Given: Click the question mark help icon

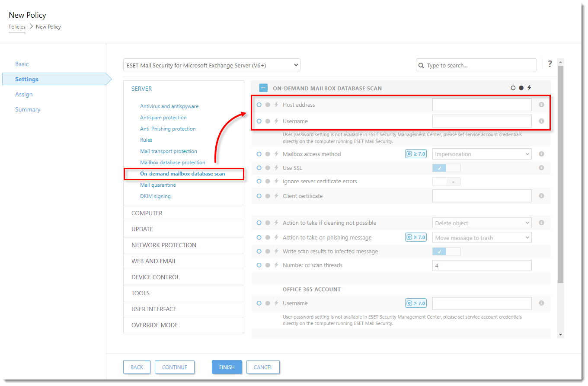Looking at the screenshot, I should (x=550, y=64).
